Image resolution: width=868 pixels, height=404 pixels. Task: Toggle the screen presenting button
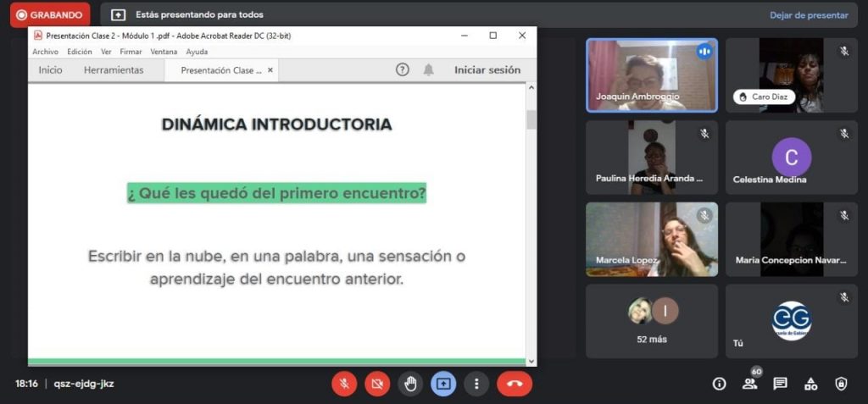(x=443, y=384)
